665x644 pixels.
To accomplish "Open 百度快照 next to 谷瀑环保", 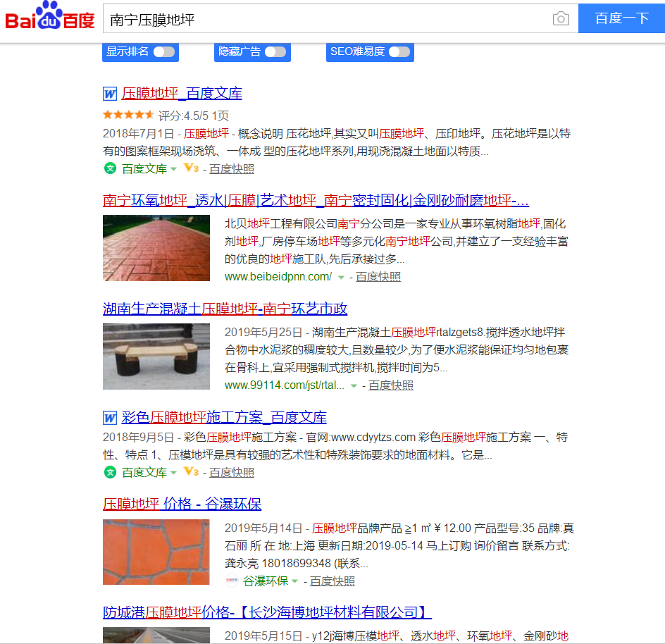I will coord(332,581).
